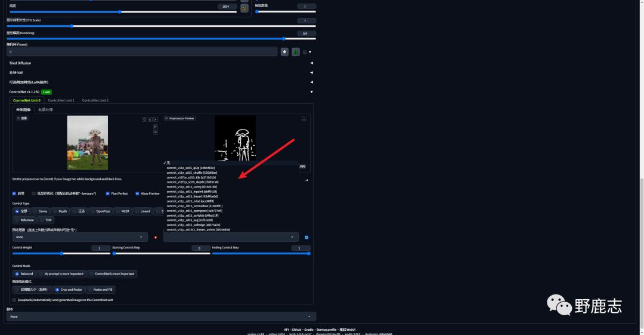Toggle the Pixel Perfect checkbox
This screenshot has width=644, height=335.
pyautogui.click(x=107, y=193)
